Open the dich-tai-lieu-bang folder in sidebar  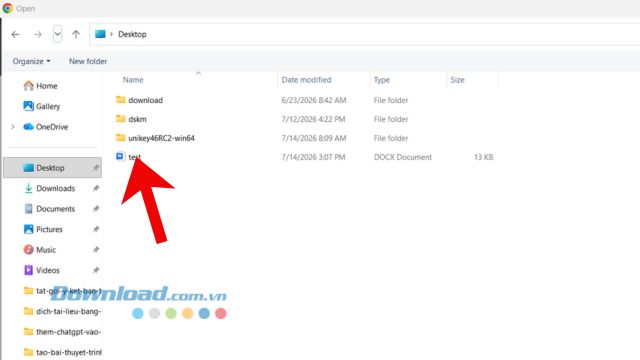pos(62,311)
